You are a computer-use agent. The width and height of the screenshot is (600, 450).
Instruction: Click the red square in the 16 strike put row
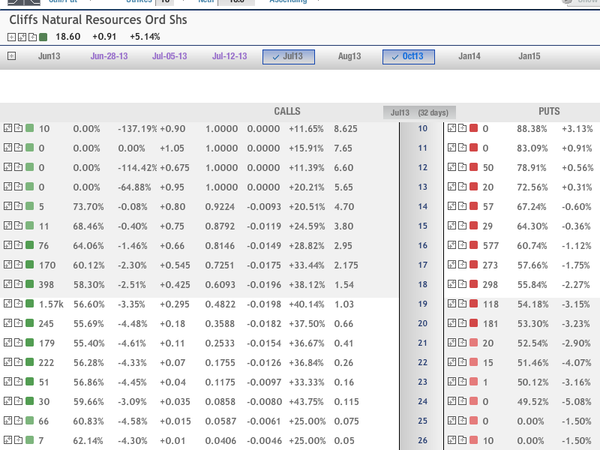(x=473, y=245)
